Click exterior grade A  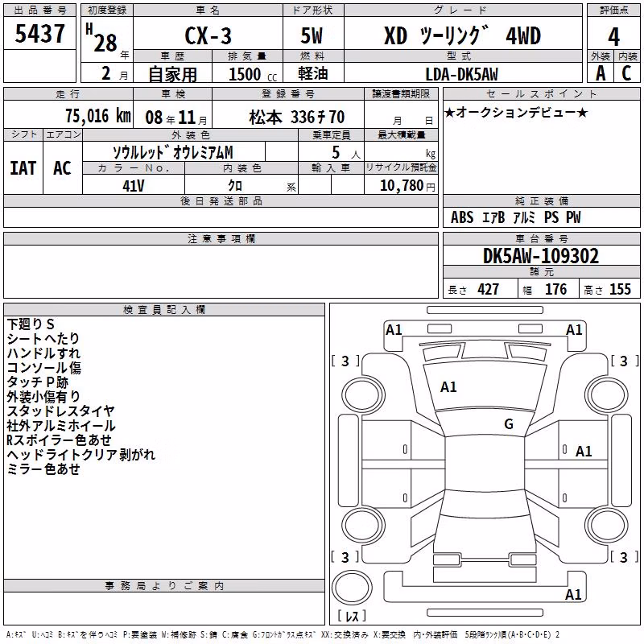click(601, 73)
